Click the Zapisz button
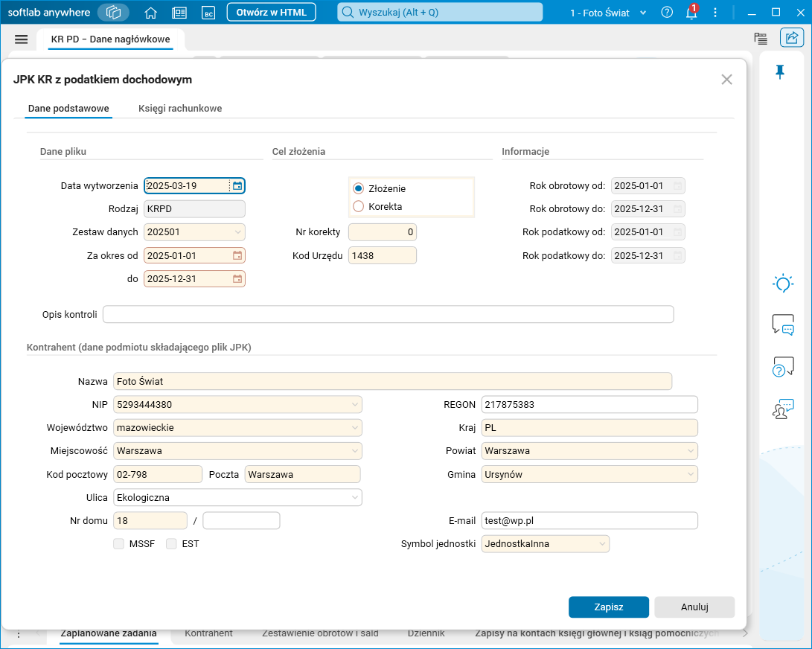 (609, 607)
